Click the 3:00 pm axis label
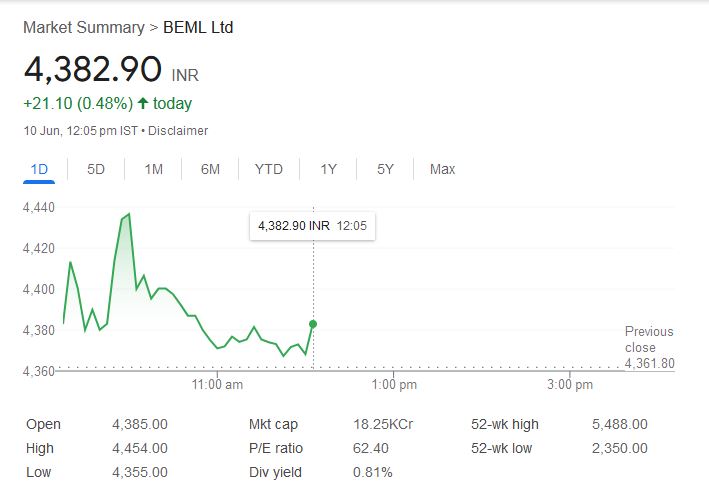The width and height of the screenshot is (709, 502). point(571,384)
